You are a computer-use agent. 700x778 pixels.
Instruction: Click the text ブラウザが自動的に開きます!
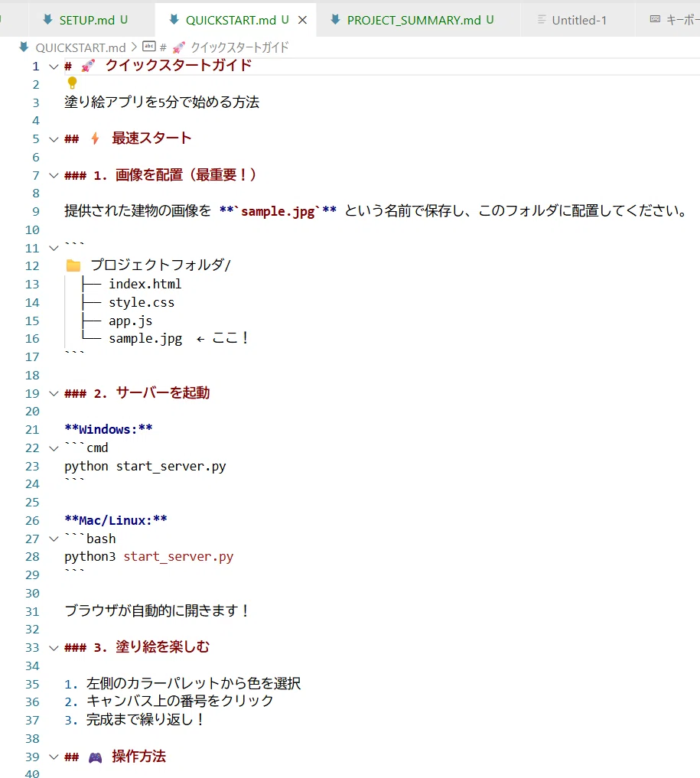click(x=157, y=610)
